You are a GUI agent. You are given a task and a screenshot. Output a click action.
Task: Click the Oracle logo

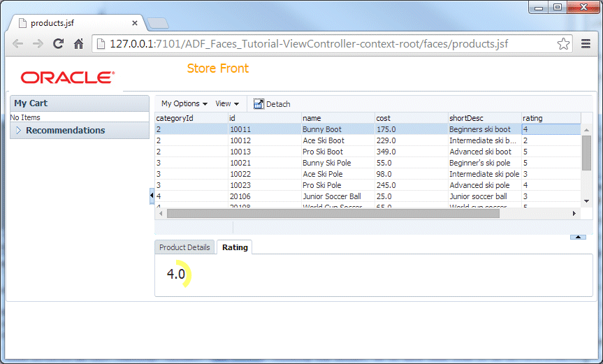(x=67, y=78)
